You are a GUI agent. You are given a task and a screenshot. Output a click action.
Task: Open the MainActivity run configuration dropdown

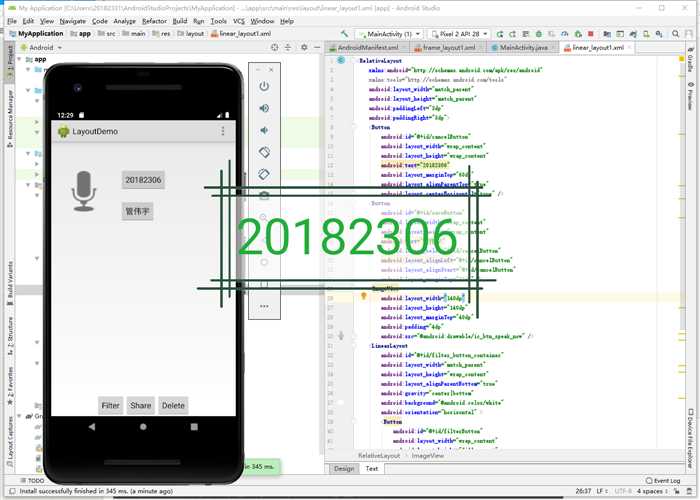click(x=389, y=34)
